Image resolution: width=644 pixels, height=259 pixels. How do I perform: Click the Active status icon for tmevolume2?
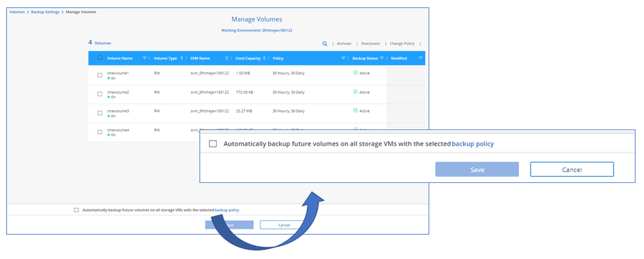355,92
